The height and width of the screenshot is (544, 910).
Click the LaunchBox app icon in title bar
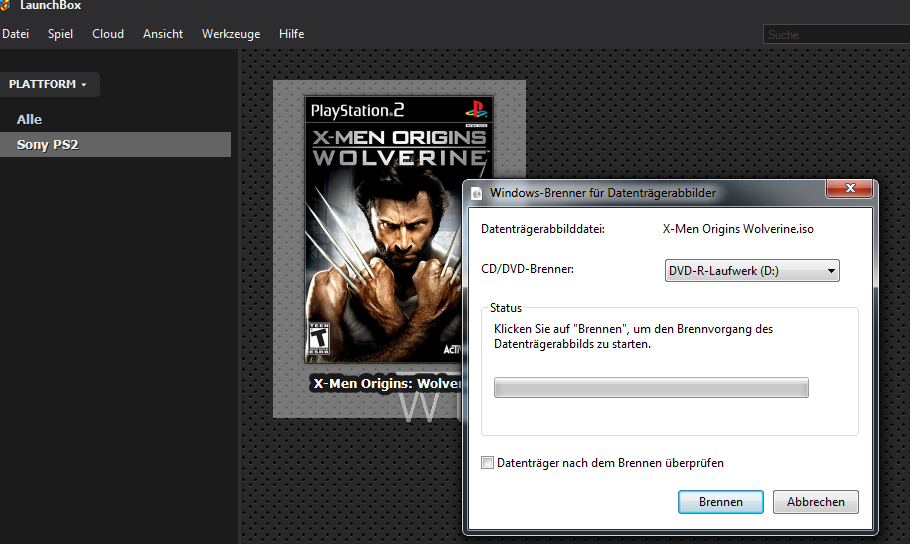click(5, 5)
